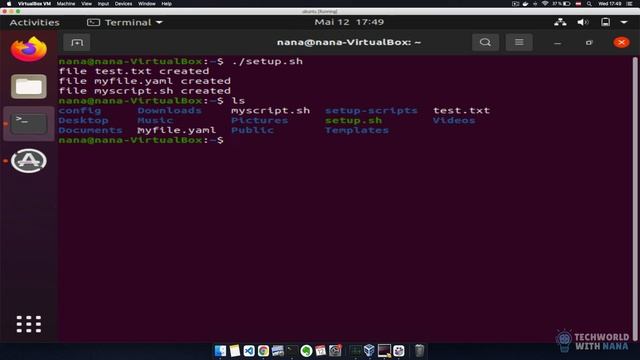Select 'Videos' in the ls output
Viewport: 640px width, 360px height.
click(454, 120)
